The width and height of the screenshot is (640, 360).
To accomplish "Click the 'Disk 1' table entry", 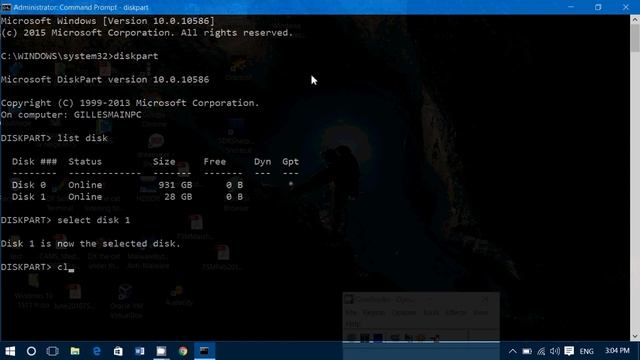I will (x=29, y=197).
